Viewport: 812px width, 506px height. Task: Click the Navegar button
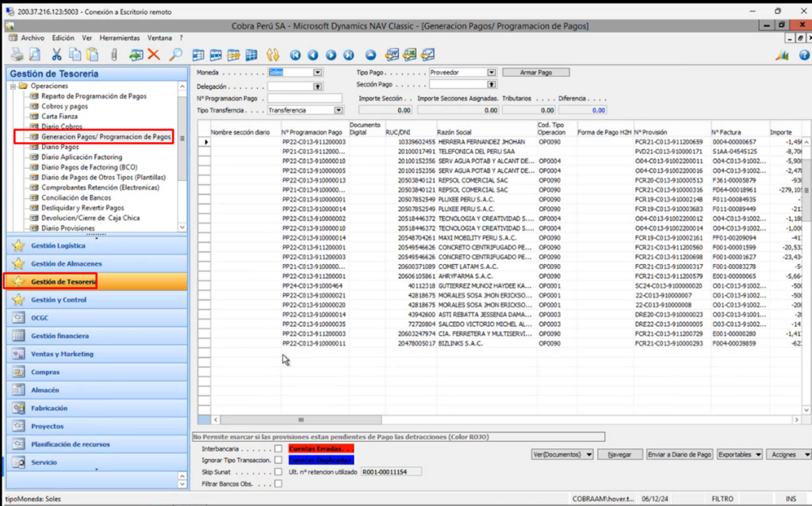coord(619,454)
